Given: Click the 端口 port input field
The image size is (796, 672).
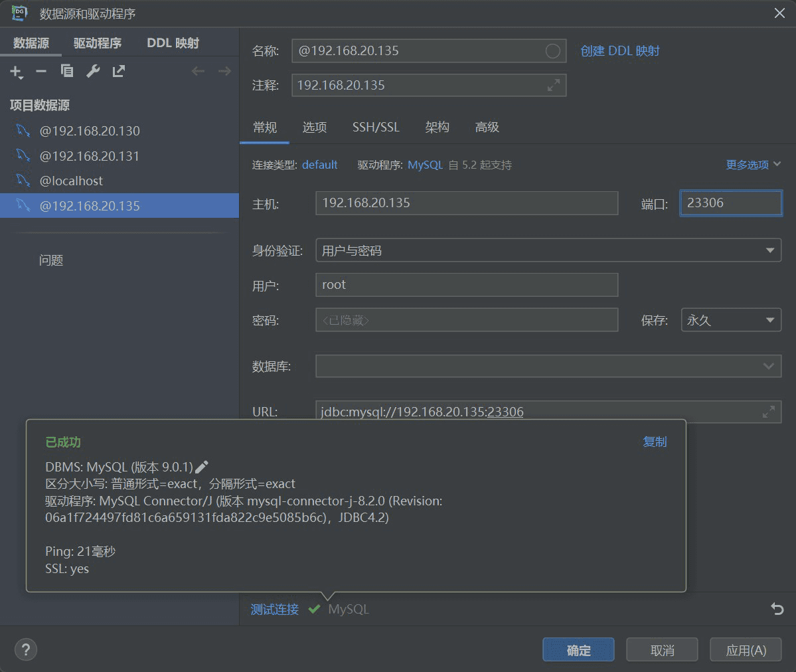Looking at the screenshot, I should click(731, 203).
